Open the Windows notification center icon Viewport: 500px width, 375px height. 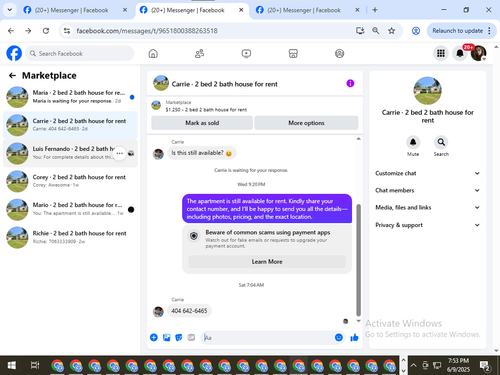pos(484,366)
